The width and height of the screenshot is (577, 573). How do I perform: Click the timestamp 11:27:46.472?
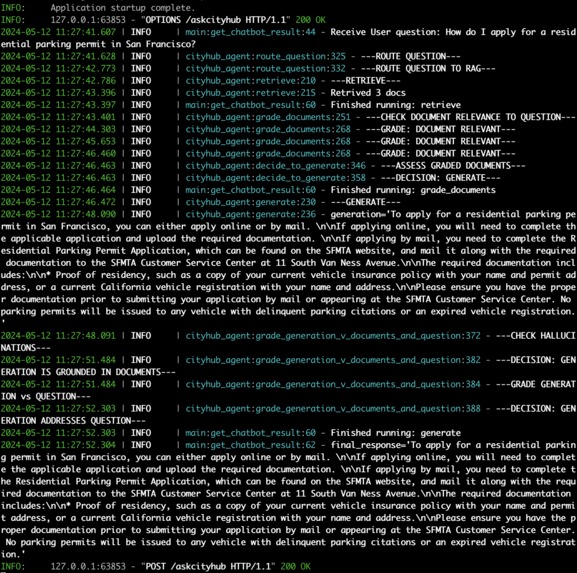point(86,202)
